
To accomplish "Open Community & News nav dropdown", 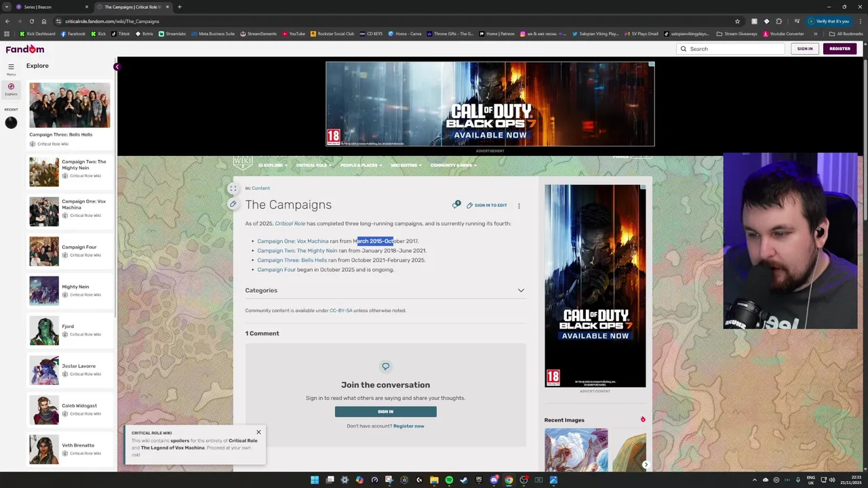I will 453,165.
